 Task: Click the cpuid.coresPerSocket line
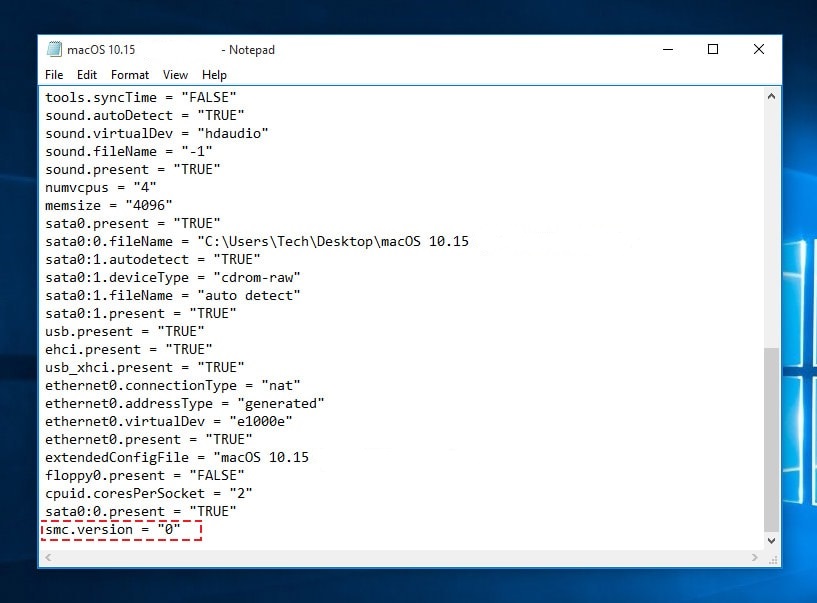[150, 493]
